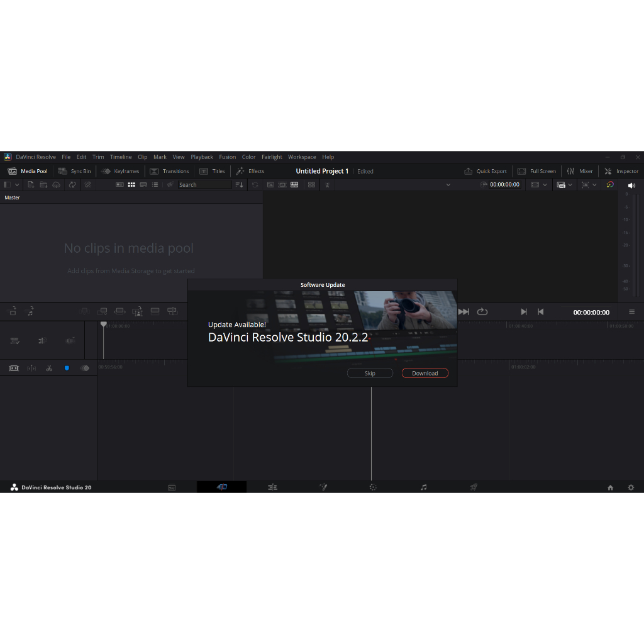Viewport: 644px width, 644px height.
Task: Open the Trim menu
Action: 97,157
